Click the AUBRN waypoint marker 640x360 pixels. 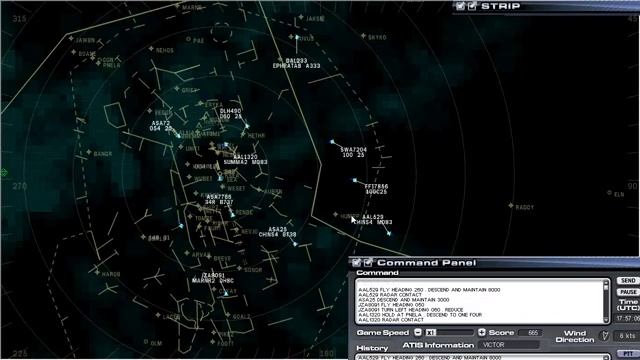click(258, 189)
